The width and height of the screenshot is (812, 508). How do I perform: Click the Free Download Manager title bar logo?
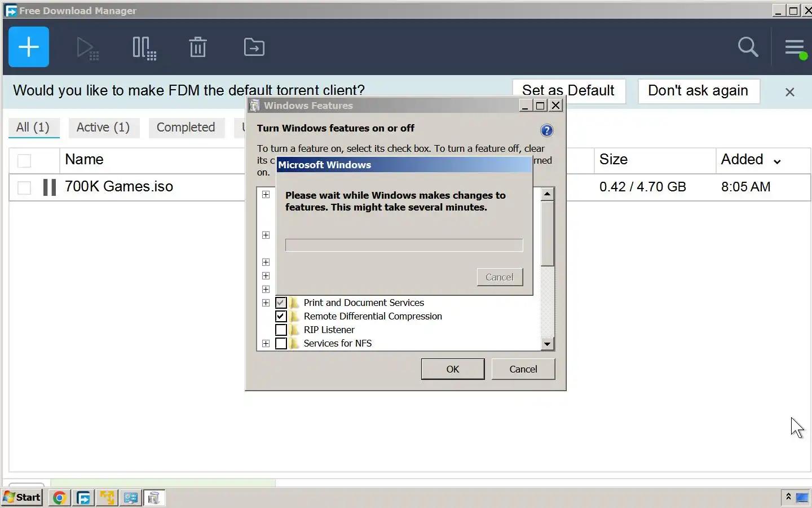pyautogui.click(x=11, y=11)
